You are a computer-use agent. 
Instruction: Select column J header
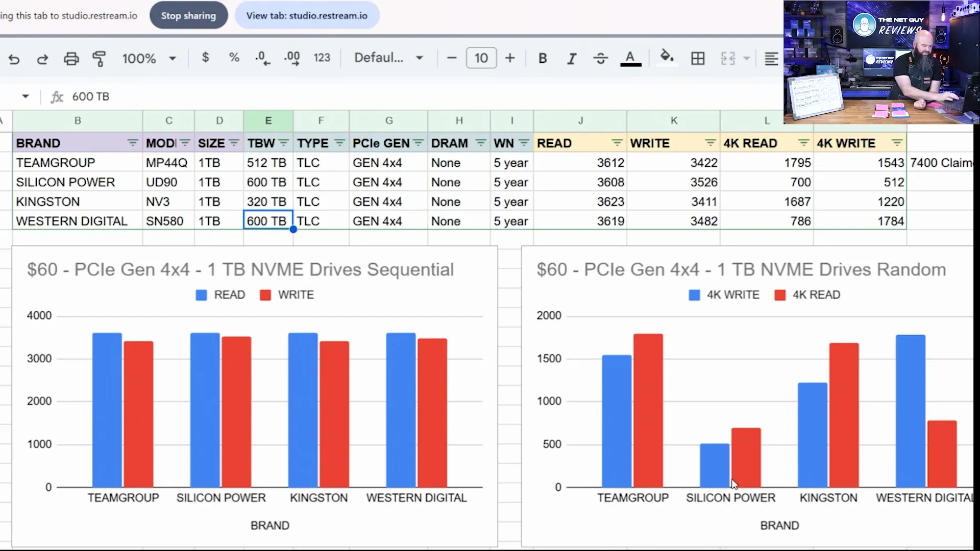[x=580, y=121]
